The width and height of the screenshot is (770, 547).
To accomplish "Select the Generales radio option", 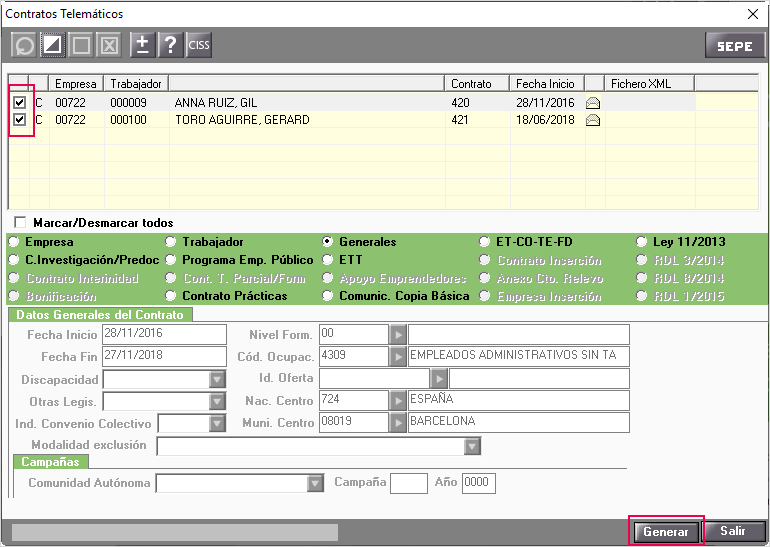I will coord(328,242).
